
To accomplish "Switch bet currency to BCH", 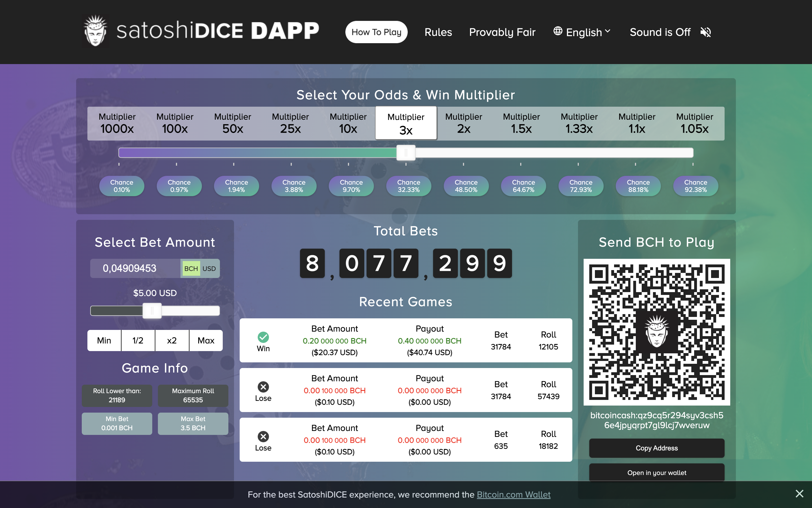I will point(191,268).
